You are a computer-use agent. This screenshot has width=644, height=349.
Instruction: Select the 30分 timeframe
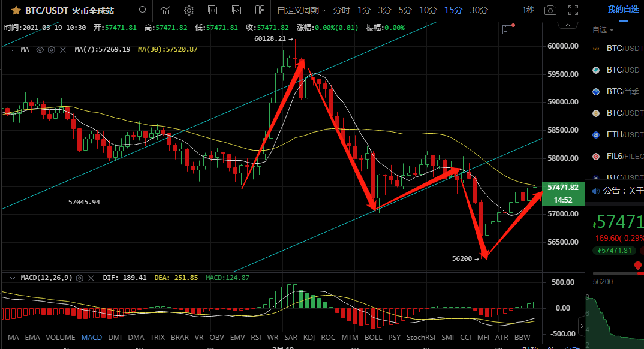[x=479, y=10]
